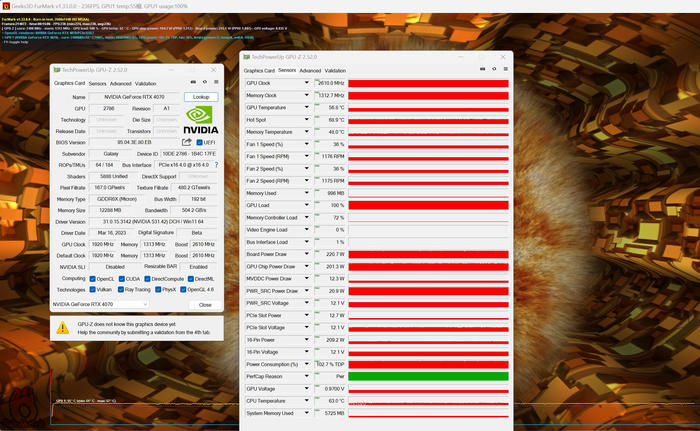Image resolution: width=700 pixels, height=431 pixels.
Task: Open the GPU Load sensor dropdown arrow
Action: coord(306,205)
